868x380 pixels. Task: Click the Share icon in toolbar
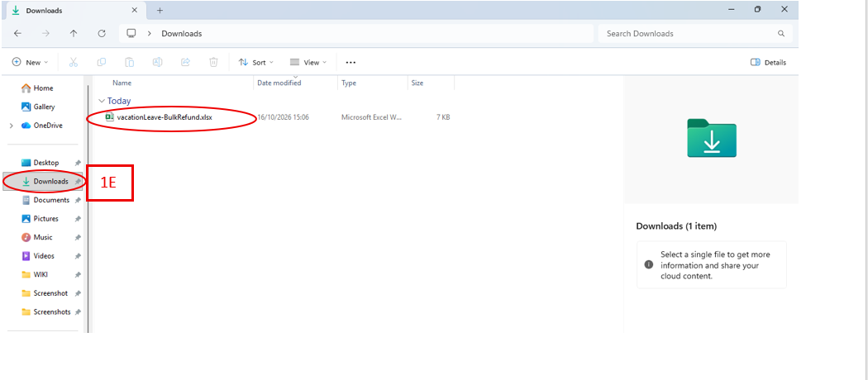click(186, 63)
